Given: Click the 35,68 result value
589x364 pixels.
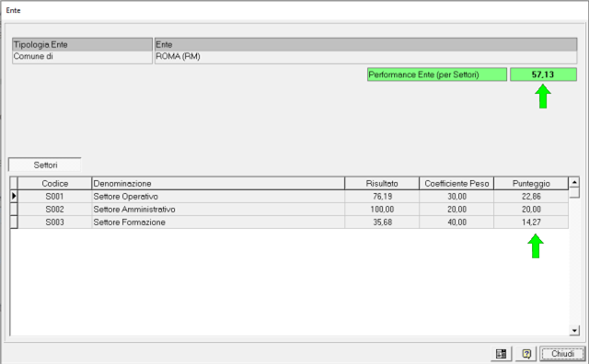Looking at the screenshot, I should (382, 222).
